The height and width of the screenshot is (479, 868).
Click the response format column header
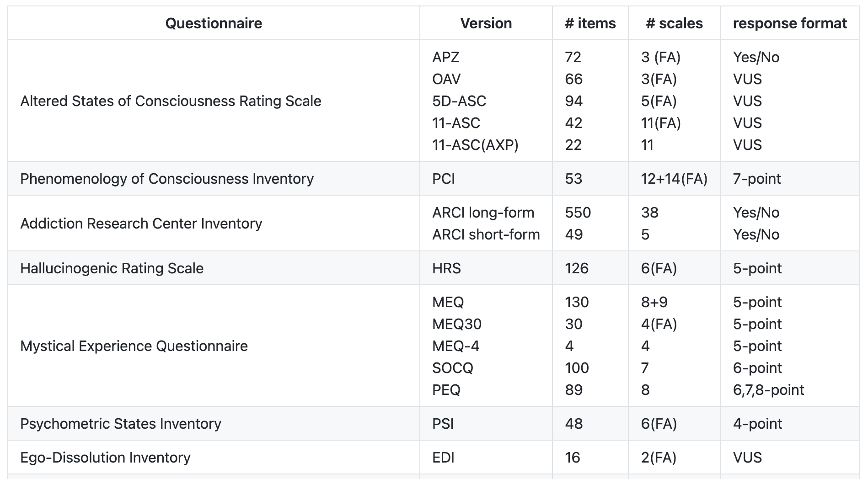[x=790, y=23]
